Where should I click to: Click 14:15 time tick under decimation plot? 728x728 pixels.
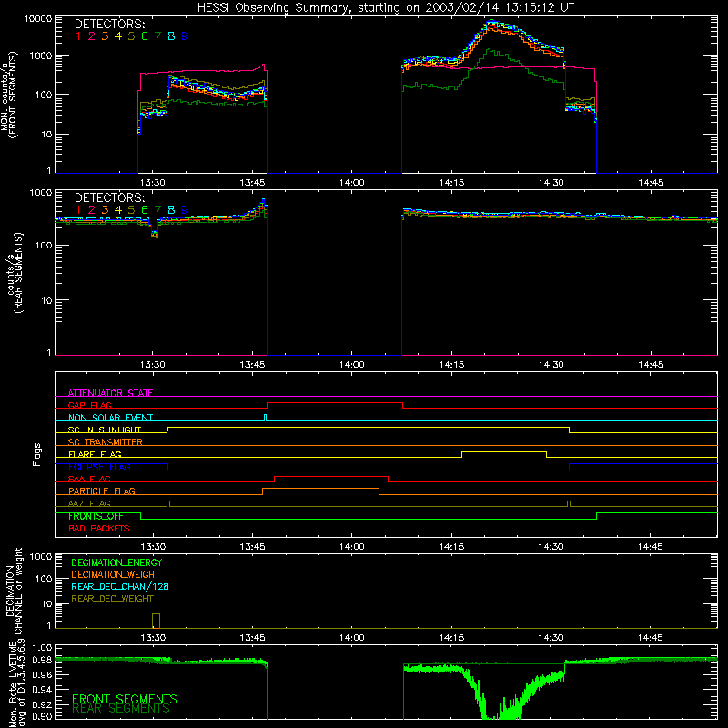(451, 638)
